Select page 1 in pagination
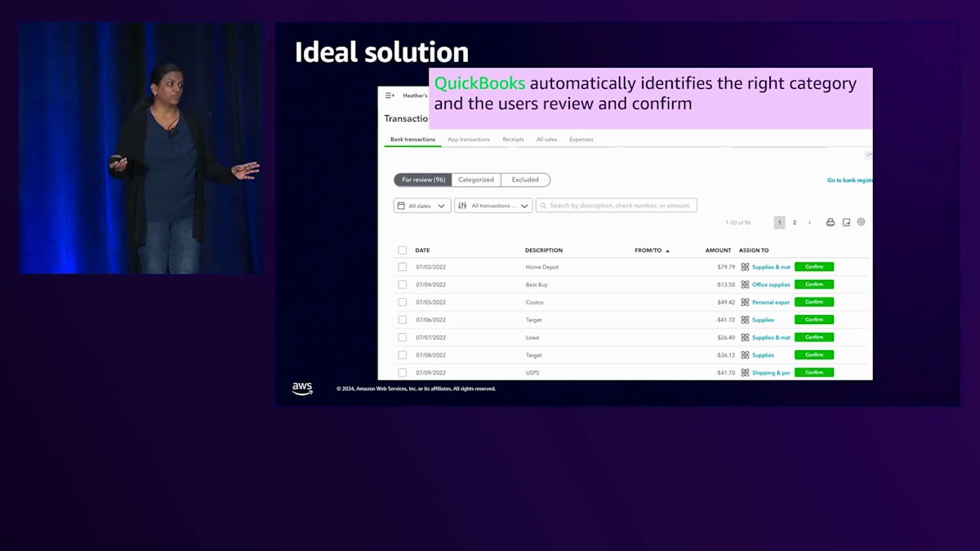980x551 pixels. pyautogui.click(x=779, y=223)
